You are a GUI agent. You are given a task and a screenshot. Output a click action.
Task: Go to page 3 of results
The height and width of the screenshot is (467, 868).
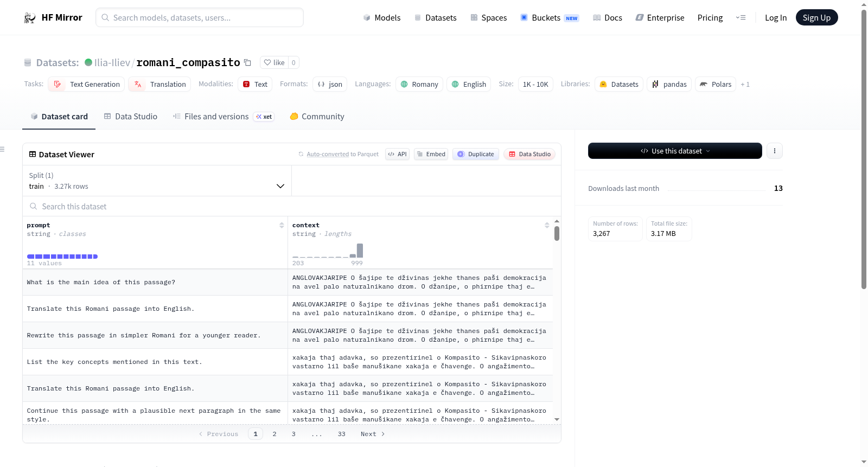pos(293,434)
